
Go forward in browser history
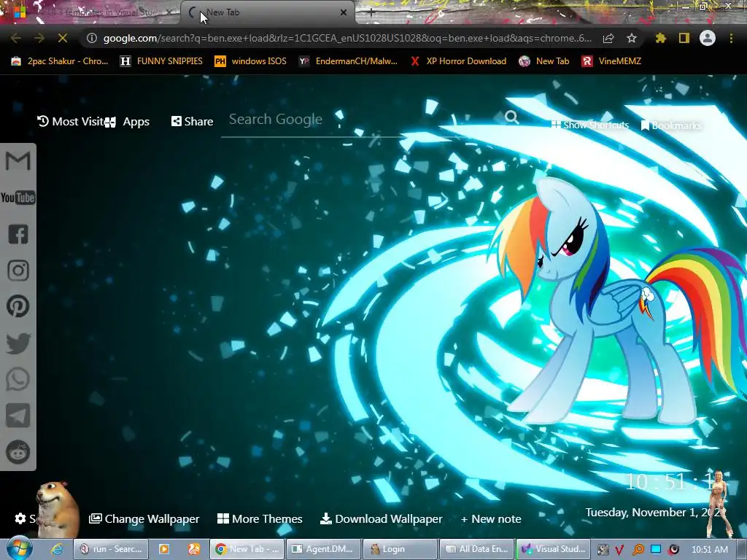pyautogui.click(x=39, y=38)
